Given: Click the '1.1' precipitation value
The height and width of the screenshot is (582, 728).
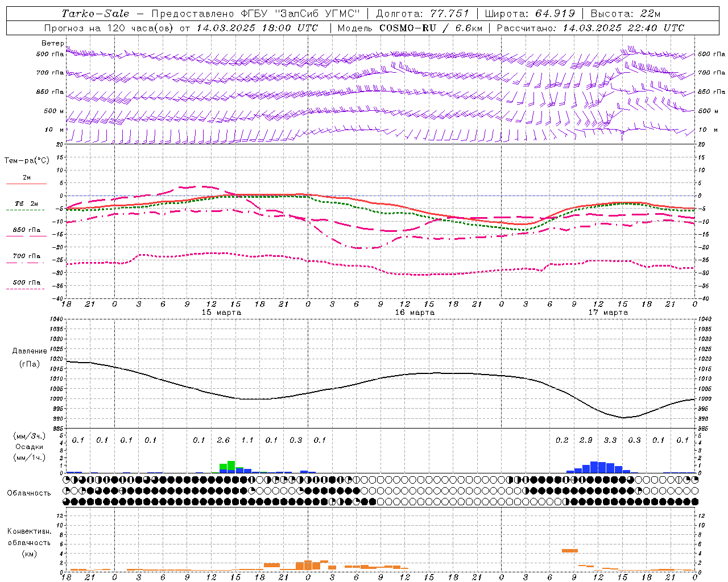Looking at the screenshot, I should (247, 440).
